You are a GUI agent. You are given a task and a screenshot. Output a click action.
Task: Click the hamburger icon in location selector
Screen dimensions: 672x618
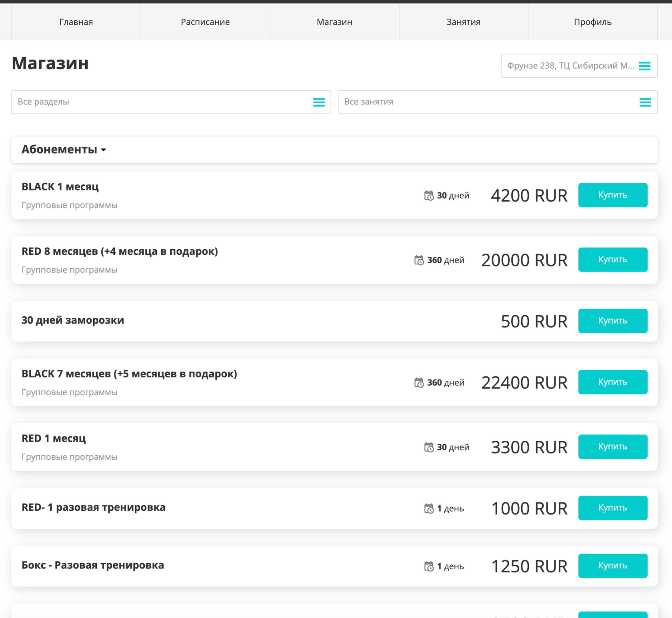644,66
